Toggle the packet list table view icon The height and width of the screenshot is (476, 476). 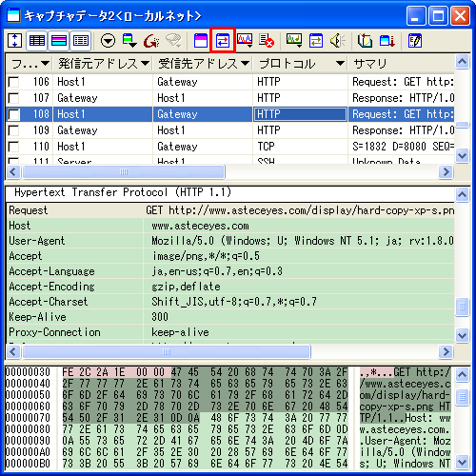(x=37, y=41)
